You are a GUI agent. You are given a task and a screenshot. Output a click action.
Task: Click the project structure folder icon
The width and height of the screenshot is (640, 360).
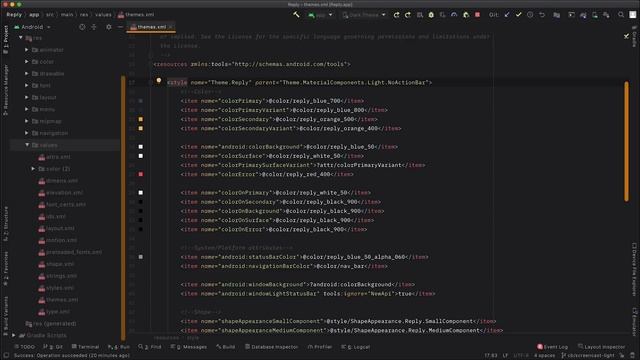tap(556, 15)
